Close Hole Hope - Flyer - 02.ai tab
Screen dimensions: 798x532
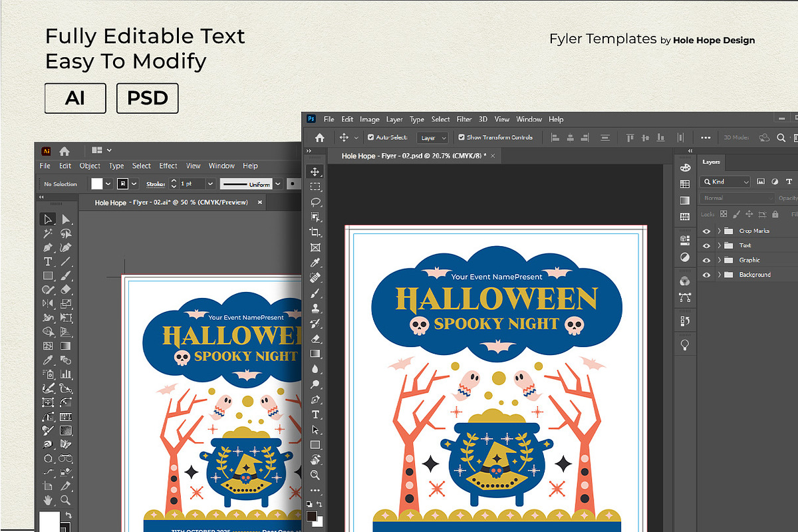(260, 202)
